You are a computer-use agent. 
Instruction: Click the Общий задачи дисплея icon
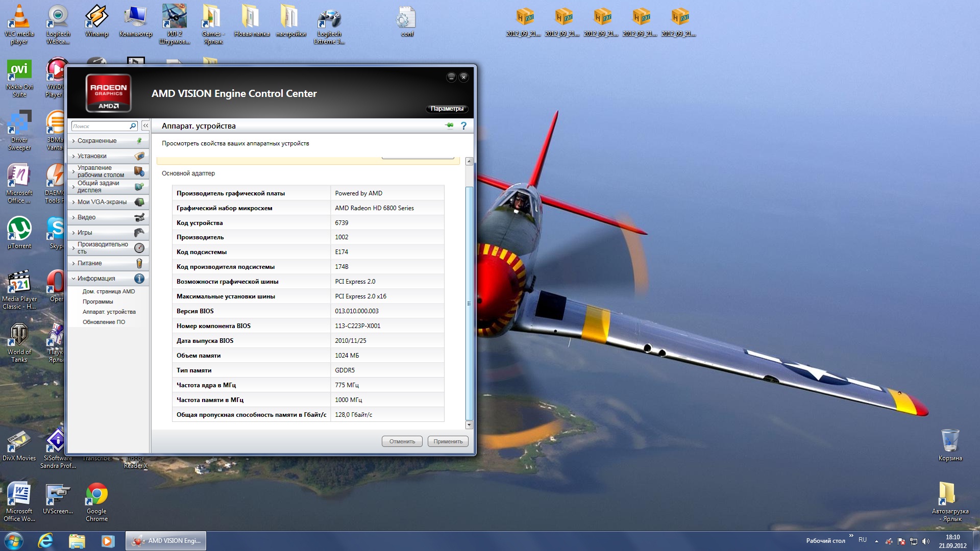[x=139, y=187]
